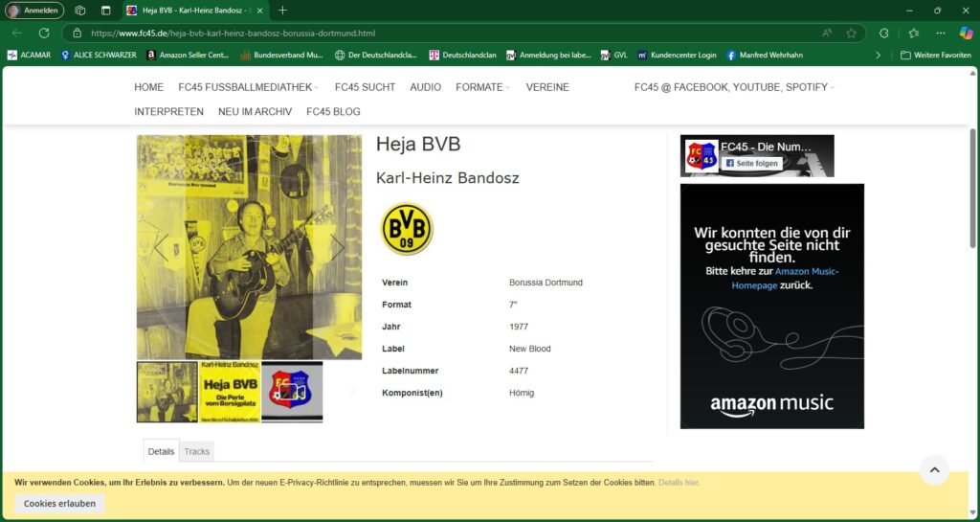980x522 pixels.
Task: Expand the FORMATE dropdown menu
Action: (x=482, y=87)
